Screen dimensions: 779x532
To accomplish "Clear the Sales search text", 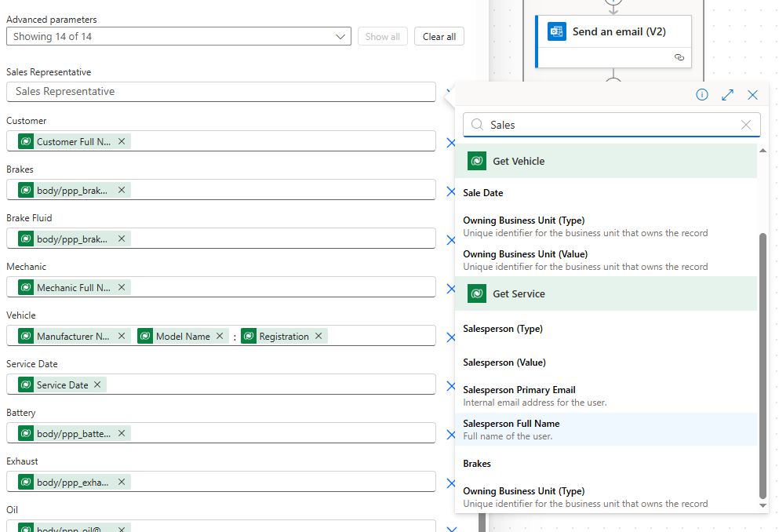I will (745, 125).
